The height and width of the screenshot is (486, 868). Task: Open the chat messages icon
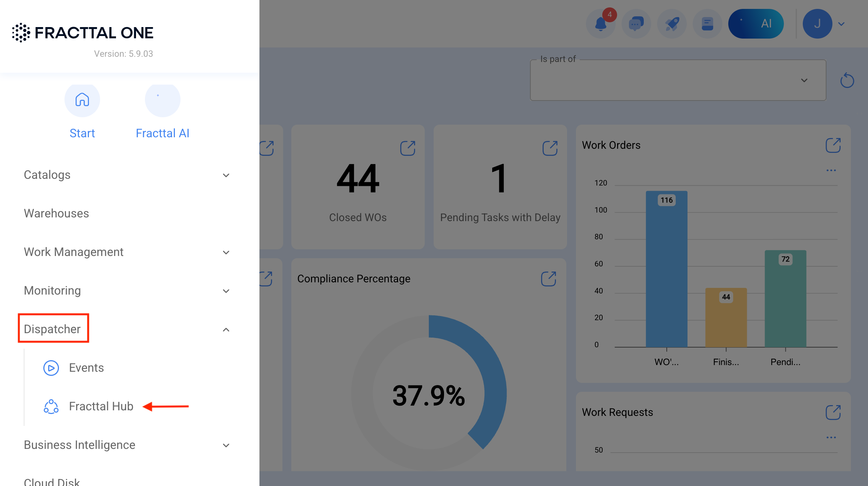click(x=636, y=24)
